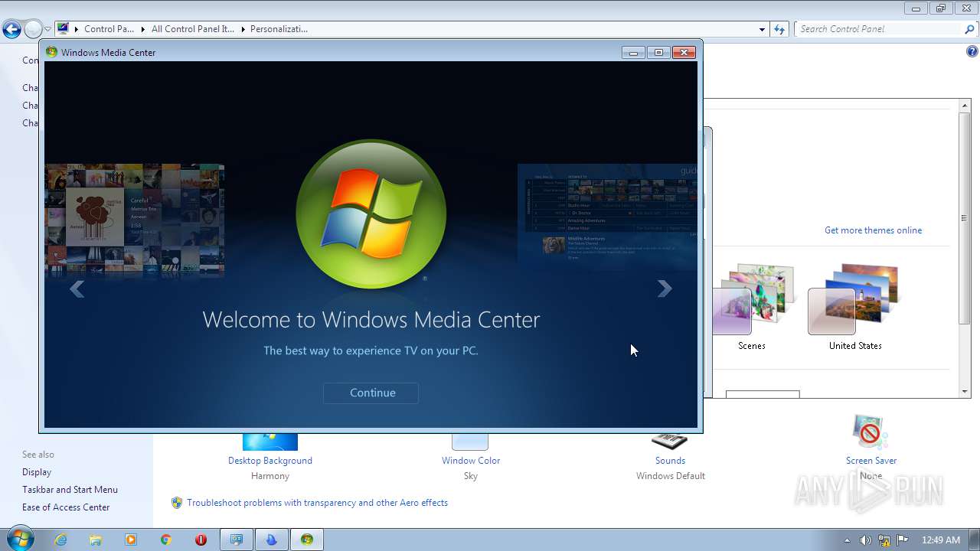Click Control Panel breadcrumb
Image resolution: width=980 pixels, height=551 pixels.
tap(109, 29)
